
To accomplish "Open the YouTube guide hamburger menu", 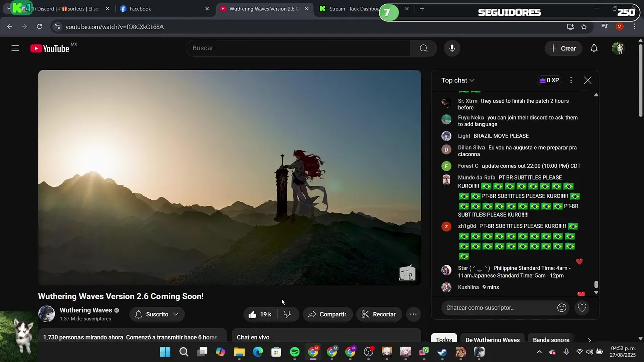I will click(15, 48).
